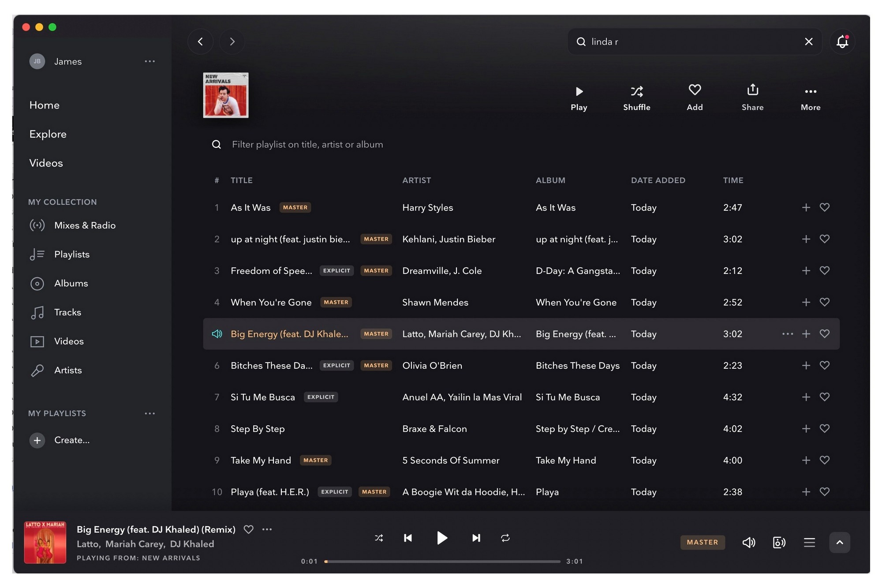The height and width of the screenshot is (588, 882).
Task: Open the audio output device selector
Action: pos(779,543)
